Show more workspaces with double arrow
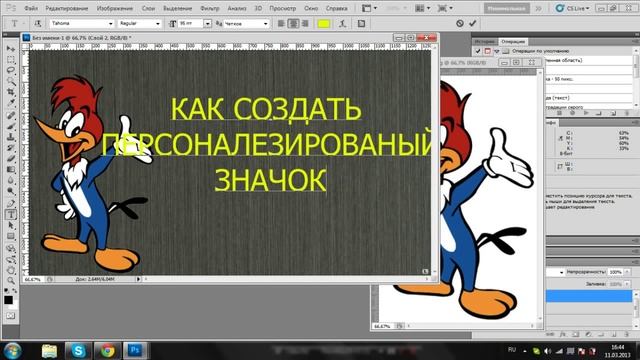 [538, 8]
